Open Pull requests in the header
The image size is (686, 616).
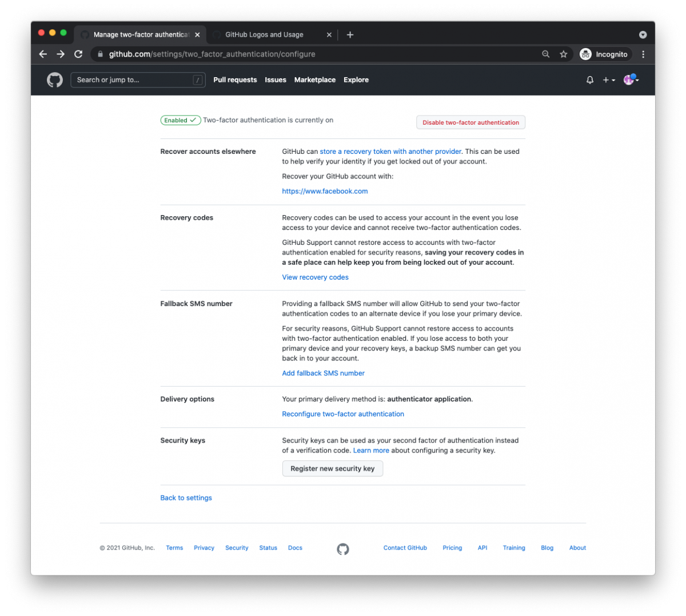pyautogui.click(x=235, y=80)
